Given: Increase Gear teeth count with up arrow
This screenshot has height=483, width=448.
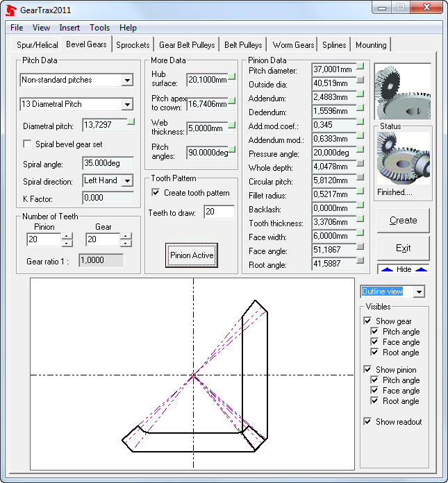Looking at the screenshot, I should coord(126,236).
